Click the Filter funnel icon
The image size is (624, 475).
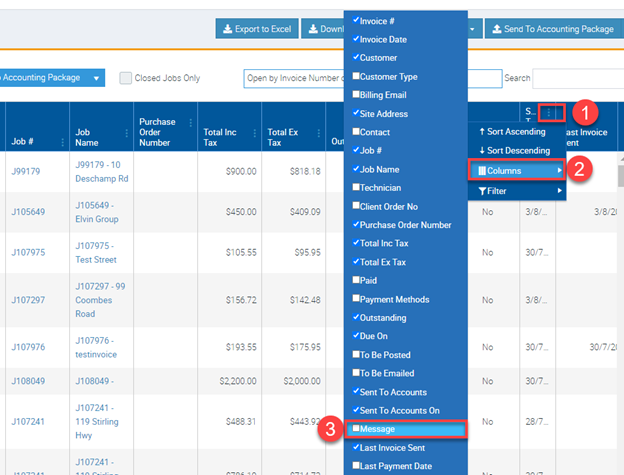(482, 190)
